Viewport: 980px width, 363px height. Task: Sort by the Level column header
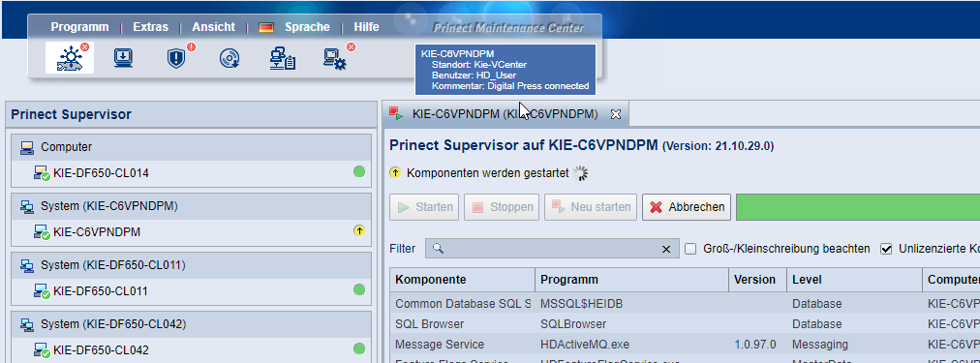854,280
